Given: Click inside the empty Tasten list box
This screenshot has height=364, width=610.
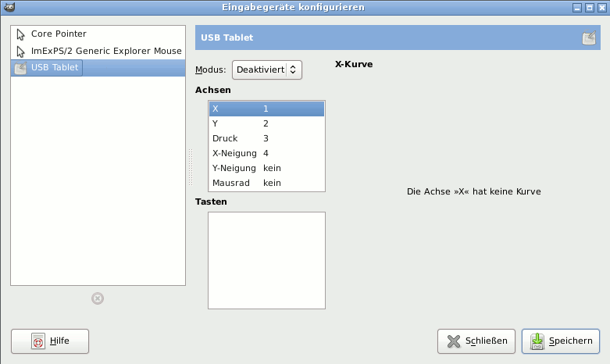Looking at the screenshot, I should pos(266,261).
